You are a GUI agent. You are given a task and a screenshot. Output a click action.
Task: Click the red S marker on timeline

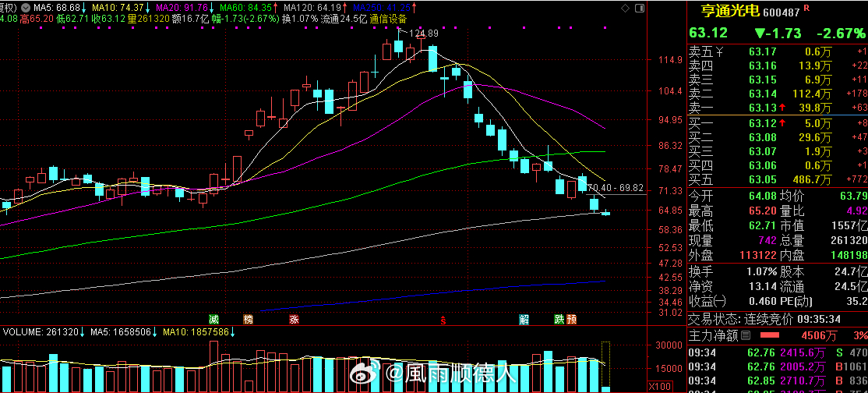click(x=443, y=320)
